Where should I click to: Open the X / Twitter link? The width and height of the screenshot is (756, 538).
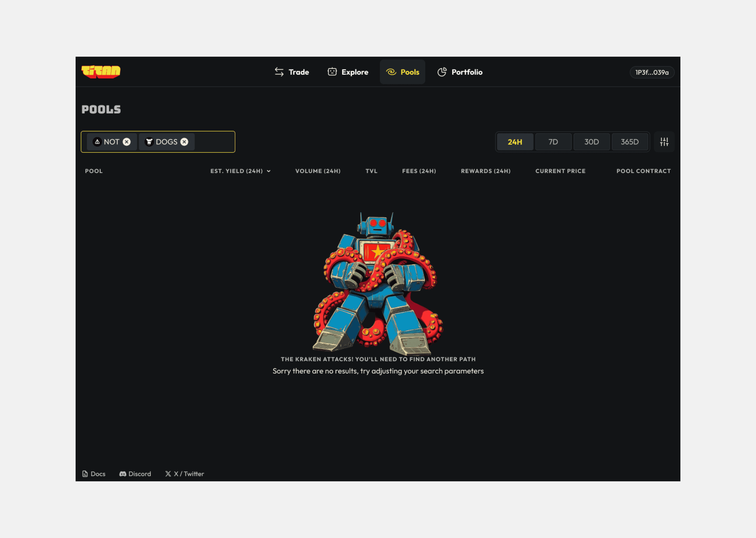tap(184, 474)
